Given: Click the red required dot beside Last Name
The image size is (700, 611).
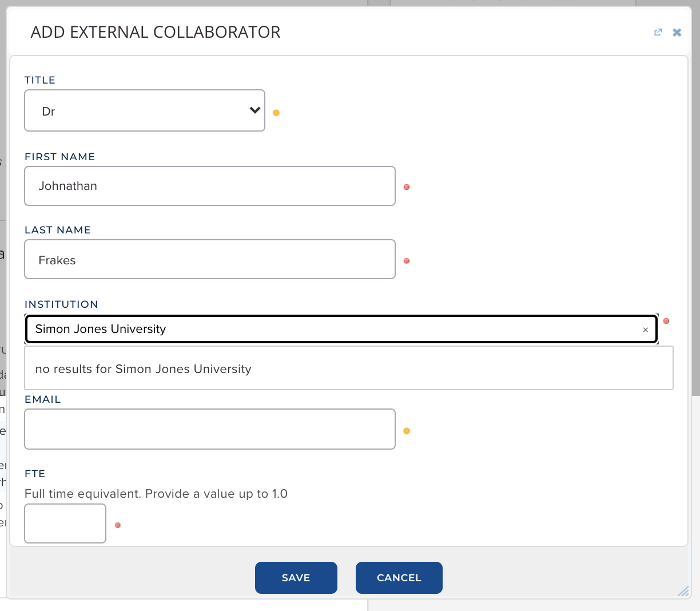Looking at the screenshot, I should pos(407,261).
